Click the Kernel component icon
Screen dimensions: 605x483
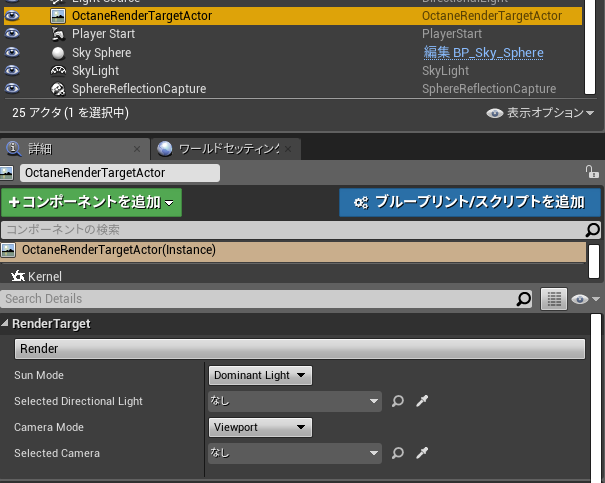point(18,276)
